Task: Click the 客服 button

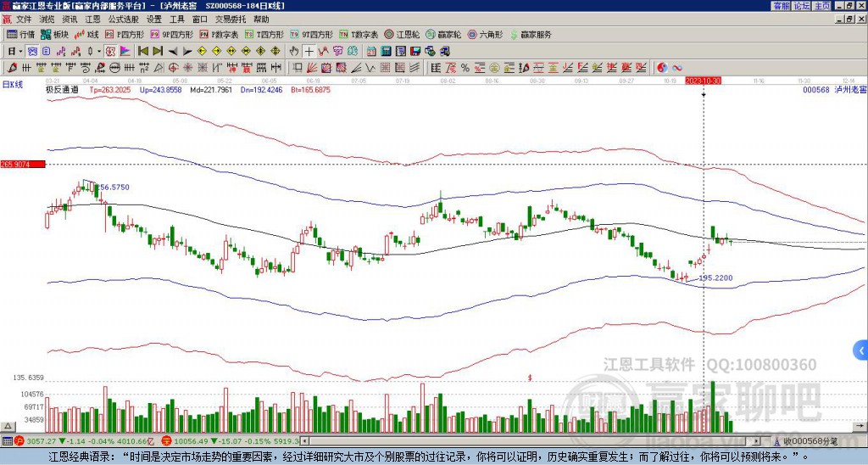Action: coord(781,6)
